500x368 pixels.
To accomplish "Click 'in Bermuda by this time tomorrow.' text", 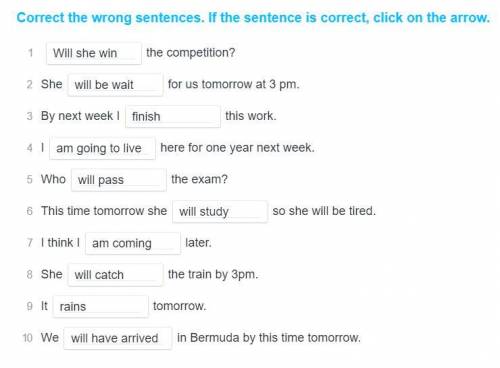I will [269, 338].
